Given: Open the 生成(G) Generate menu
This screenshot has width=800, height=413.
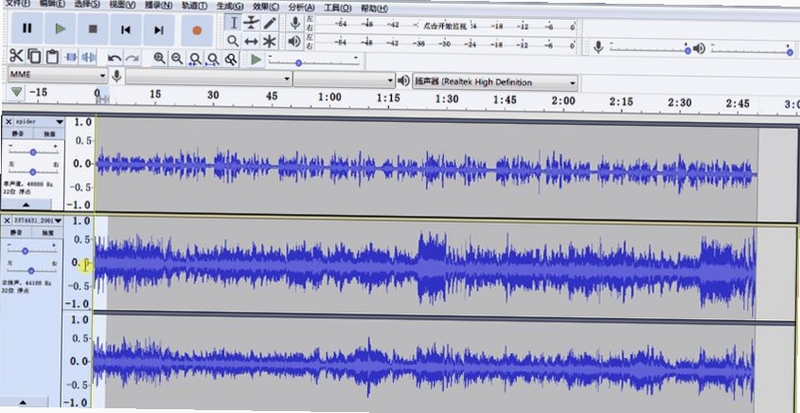Looking at the screenshot, I should [230, 7].
